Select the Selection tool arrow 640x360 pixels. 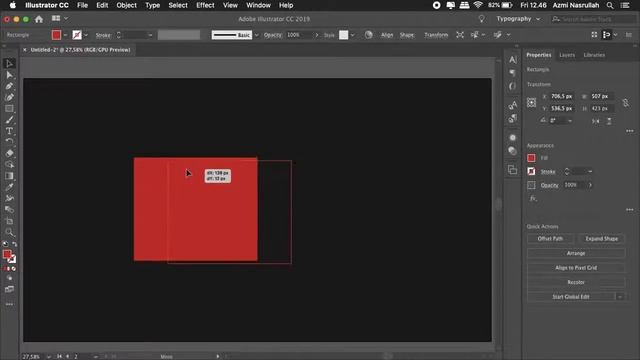(x=9, y=63)
